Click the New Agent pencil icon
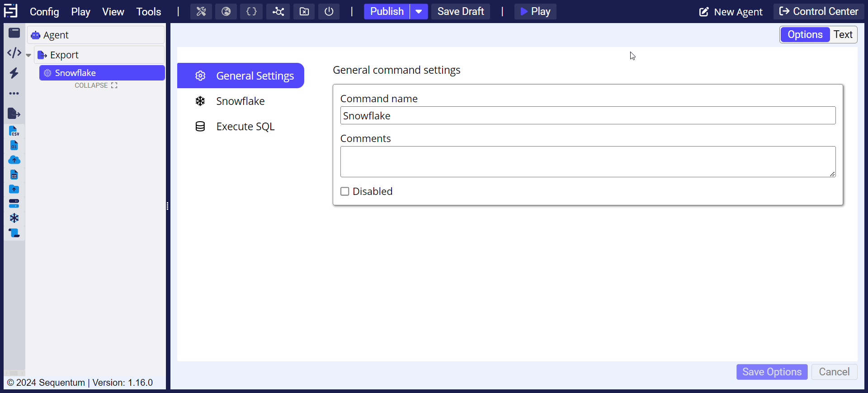This screenshot has width=868, height=393. click(704, 12)
